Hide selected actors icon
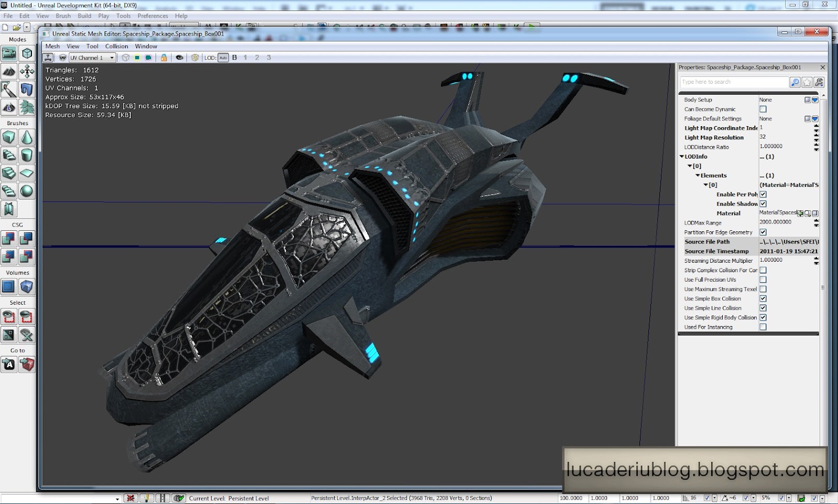This screenshot has height=504, width=838. tap(27, 317)
